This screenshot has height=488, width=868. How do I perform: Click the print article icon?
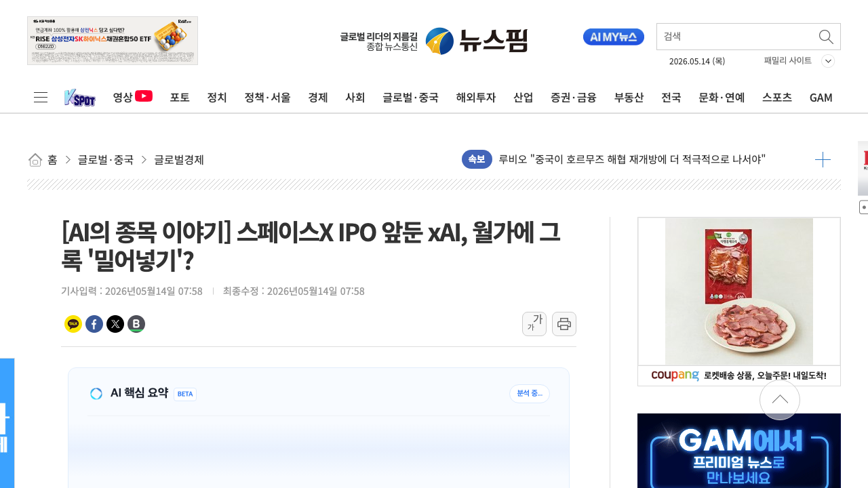coord(564,324)
